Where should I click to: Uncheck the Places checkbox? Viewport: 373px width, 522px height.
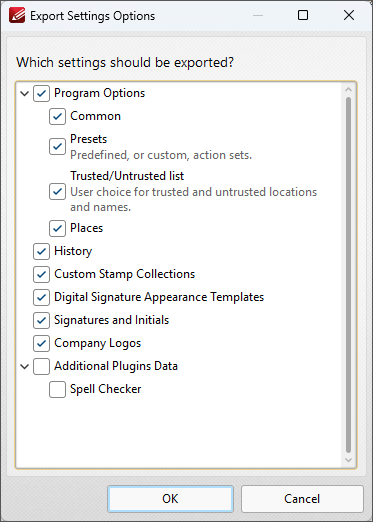tap(57, 228)
